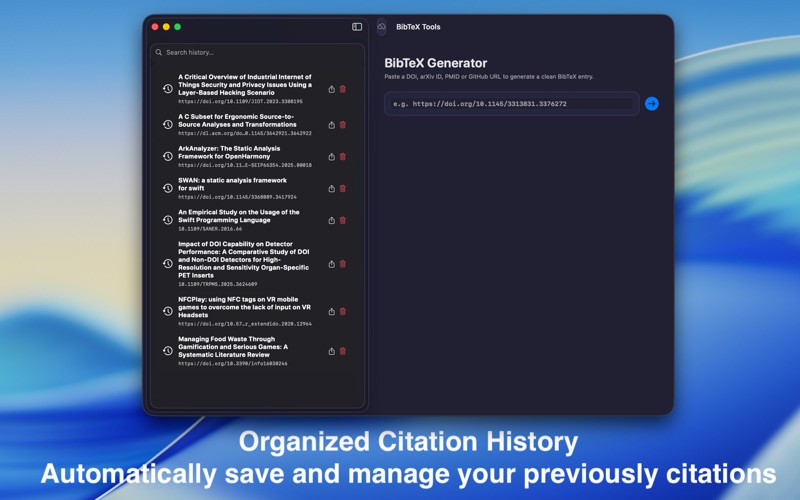
Task: Maximize window with green button
Action: point(178,27)
